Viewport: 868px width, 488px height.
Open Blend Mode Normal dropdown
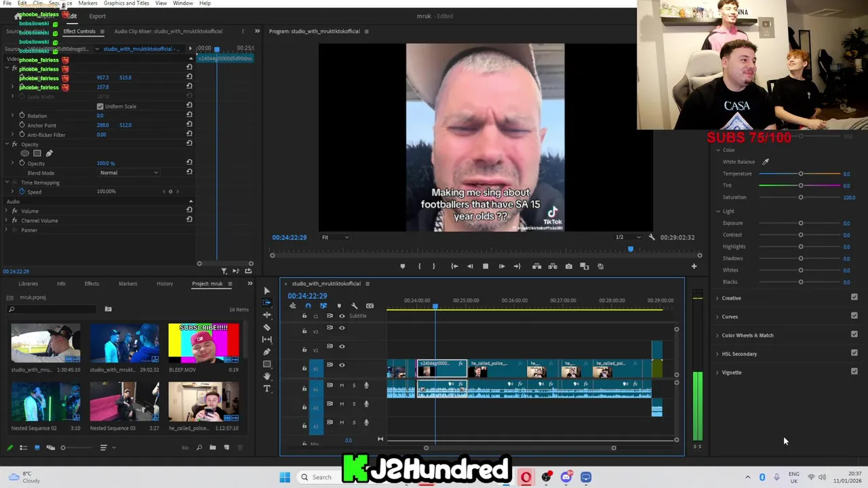click(x=129, y=173)
